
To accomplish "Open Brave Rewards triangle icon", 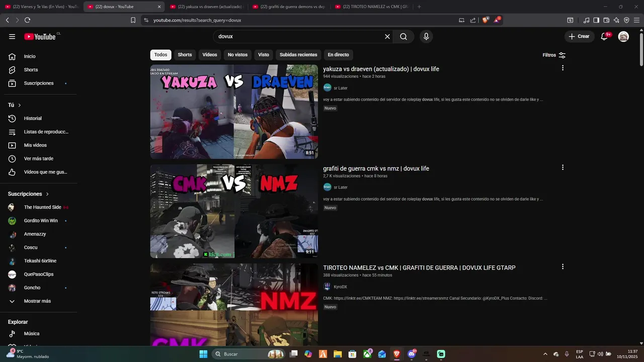I will [x=497, y=20].
